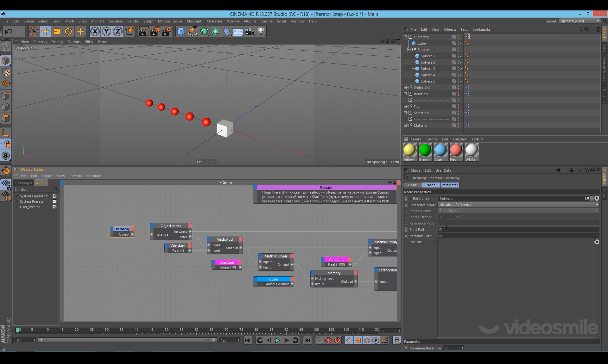Image resolution: width=608 pixels, height=364 pixels.
Task: Select the Move tool in toolbar
Action: [x=45, y=31]
